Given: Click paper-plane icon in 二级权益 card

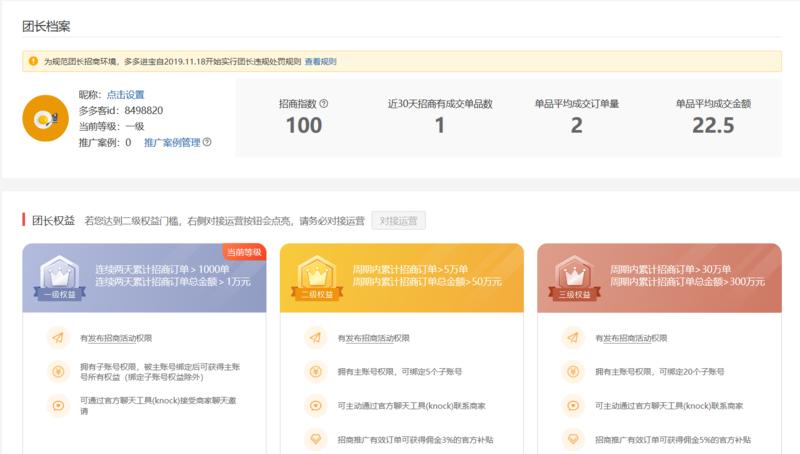Looking at the screenshot, I should click(x=315, y=338).
